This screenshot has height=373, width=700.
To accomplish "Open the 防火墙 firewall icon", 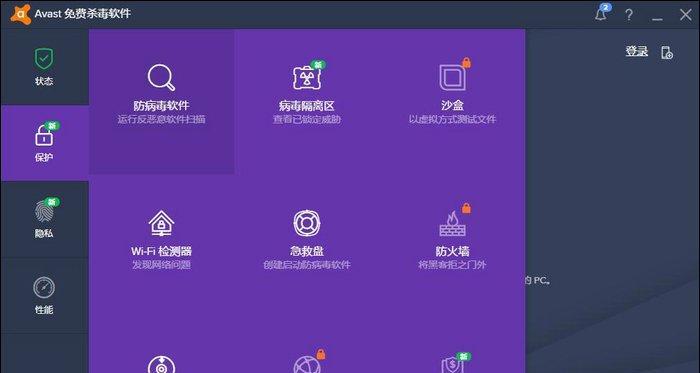I will pos(452,224).
